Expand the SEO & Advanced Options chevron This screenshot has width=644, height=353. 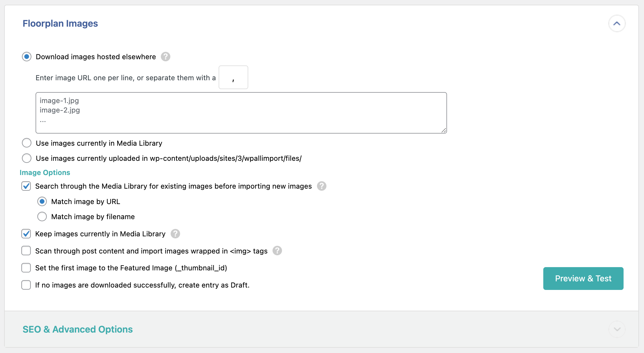(617, 329)
